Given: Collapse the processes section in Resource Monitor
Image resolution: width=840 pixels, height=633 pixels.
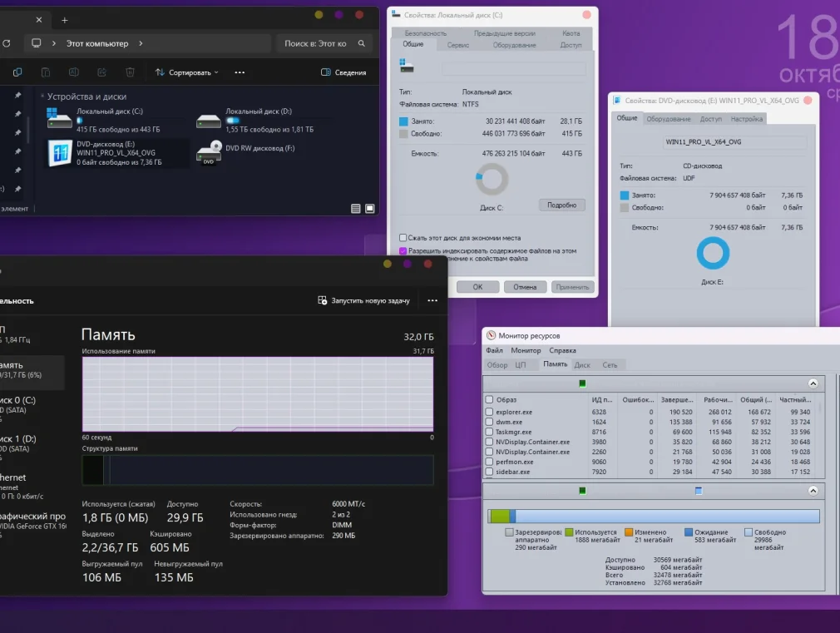Looking at the screenshot, I should [x=813, y=383].
